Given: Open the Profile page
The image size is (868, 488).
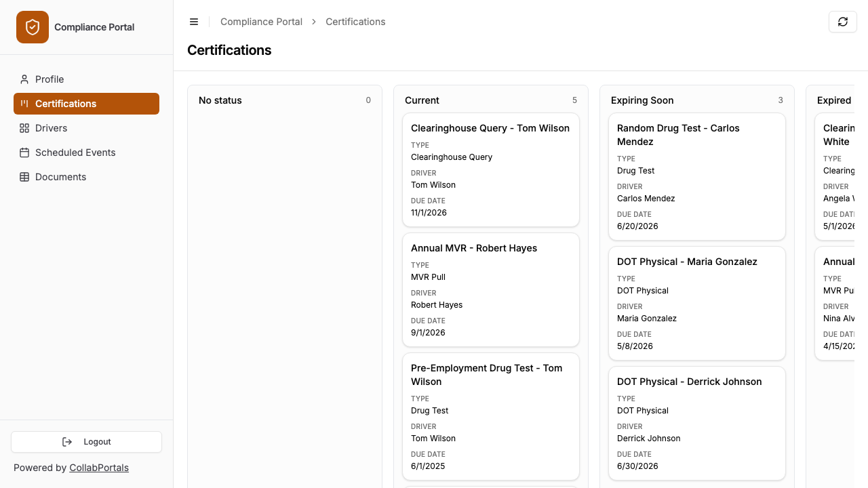Looking at the screenshot, I should (x=86, y=79).
